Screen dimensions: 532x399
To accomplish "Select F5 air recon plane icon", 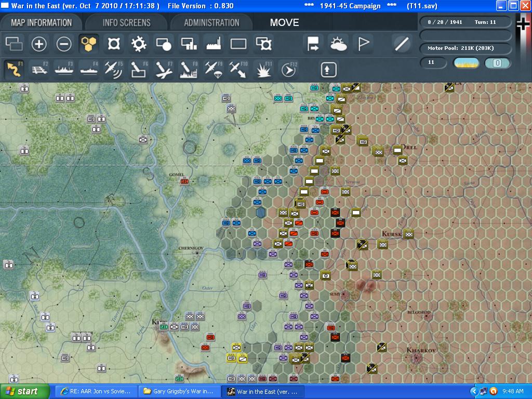I will point(114,69).
